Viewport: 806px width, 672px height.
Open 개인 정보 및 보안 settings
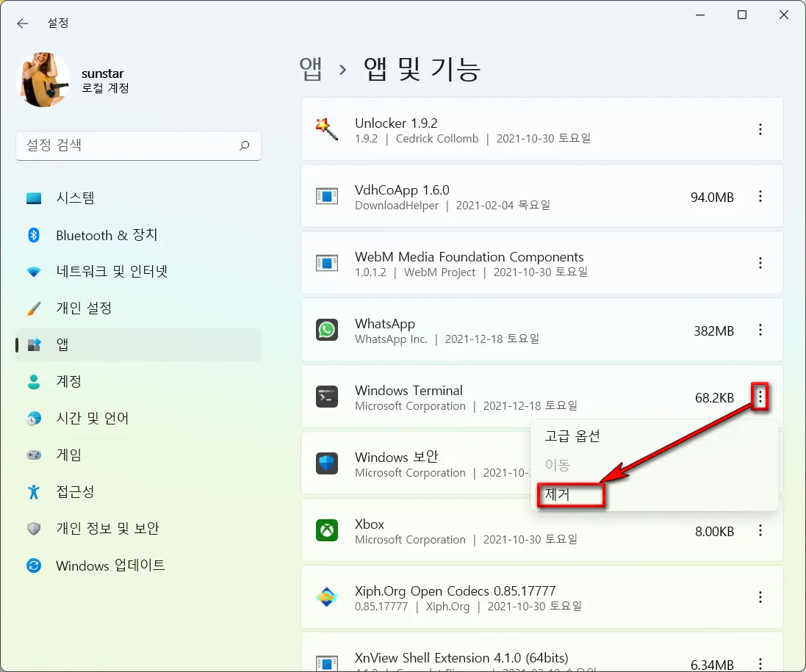[x=138, y=528]
